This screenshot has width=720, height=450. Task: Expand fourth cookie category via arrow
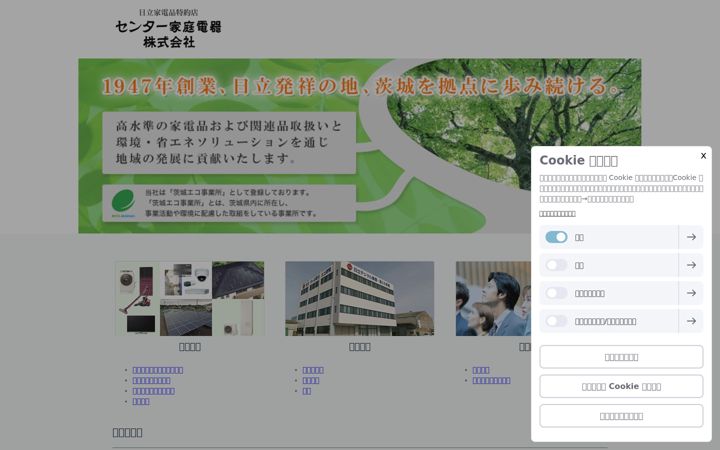(x=691, y=321)
